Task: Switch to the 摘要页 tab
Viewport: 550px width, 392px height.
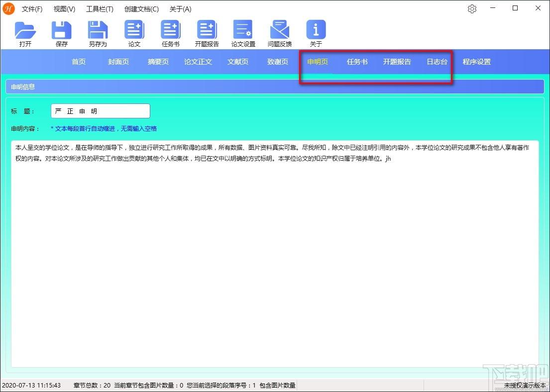Action: click(158, 62)
